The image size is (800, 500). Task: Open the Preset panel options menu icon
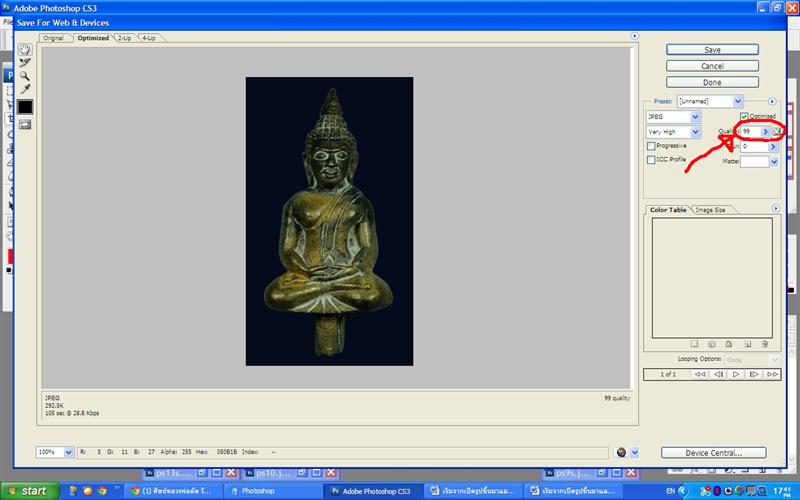[x=772, y=101]
